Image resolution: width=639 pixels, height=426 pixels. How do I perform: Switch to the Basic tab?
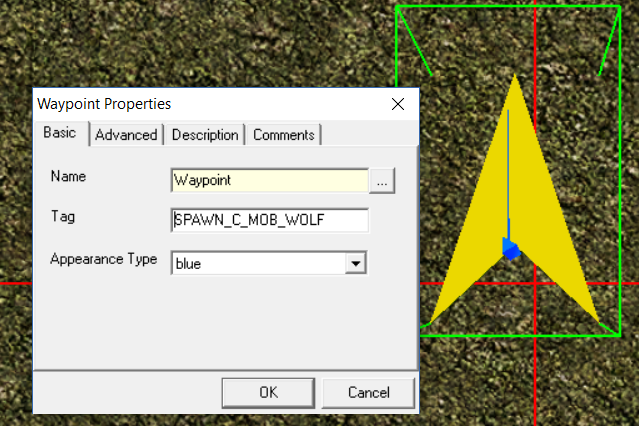coord(61,133)
